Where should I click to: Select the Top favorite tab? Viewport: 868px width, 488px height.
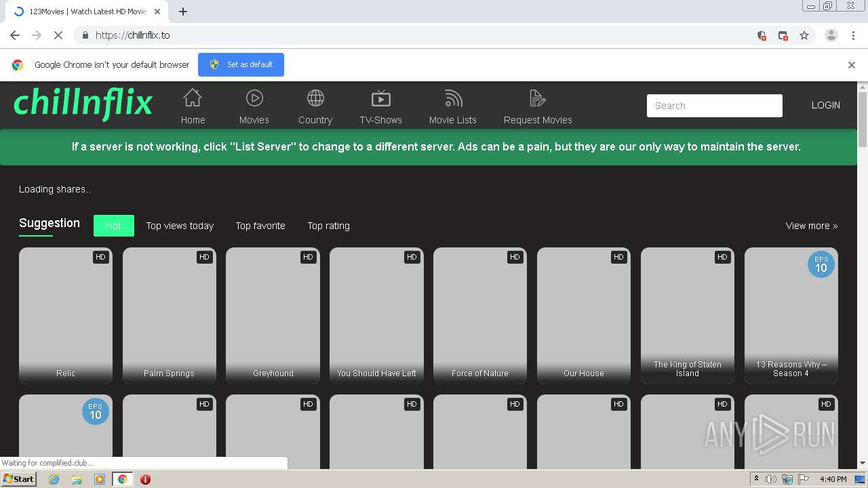260,226
